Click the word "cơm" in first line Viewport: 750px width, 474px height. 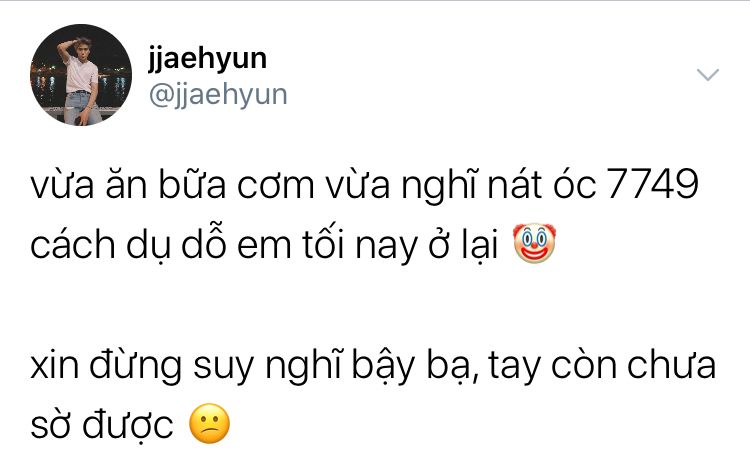tap(276, 187)
